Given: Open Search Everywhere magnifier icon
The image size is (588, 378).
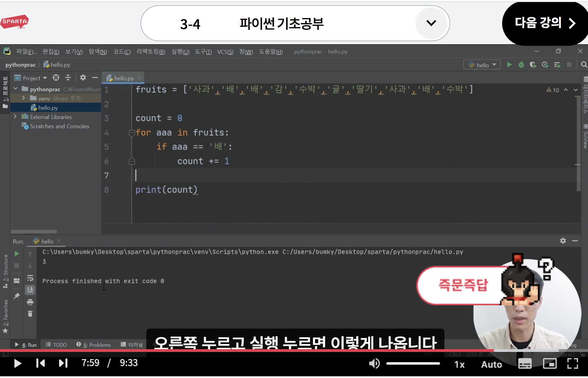Looking at the screenshot, I should (x=584, y=64).
